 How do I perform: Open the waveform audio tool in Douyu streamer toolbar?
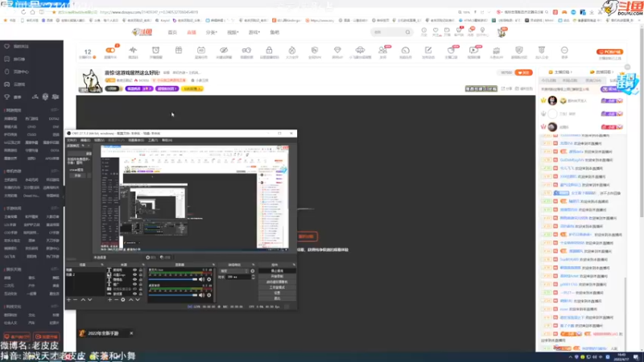(133, 50)
